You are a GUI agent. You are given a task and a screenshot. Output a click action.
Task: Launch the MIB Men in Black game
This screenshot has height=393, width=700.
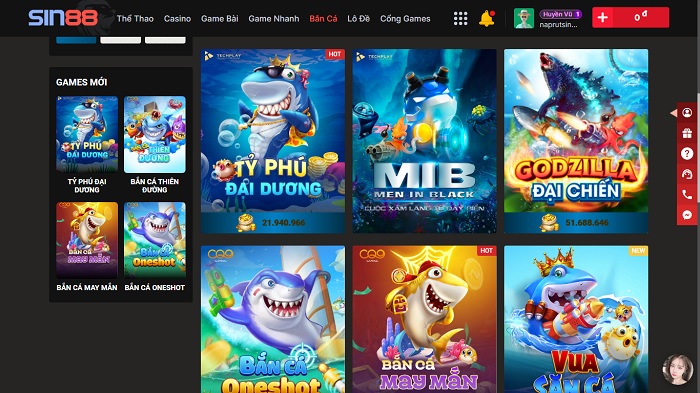pos(424,141)
